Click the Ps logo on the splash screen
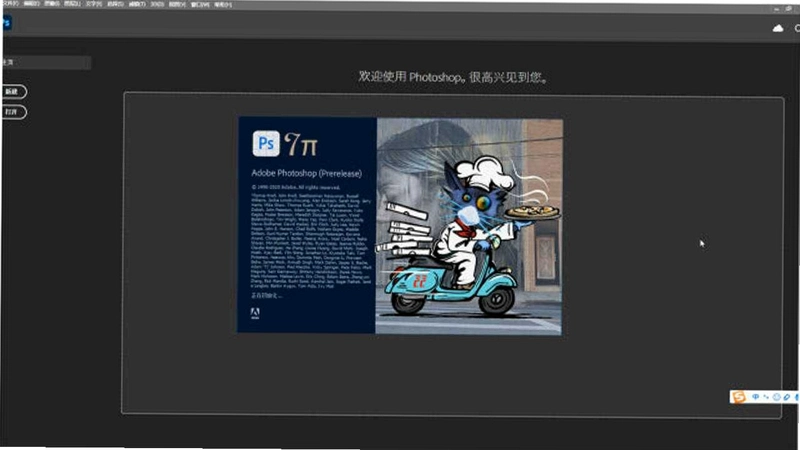Screen dimensions: 800x450 point(266,143)
